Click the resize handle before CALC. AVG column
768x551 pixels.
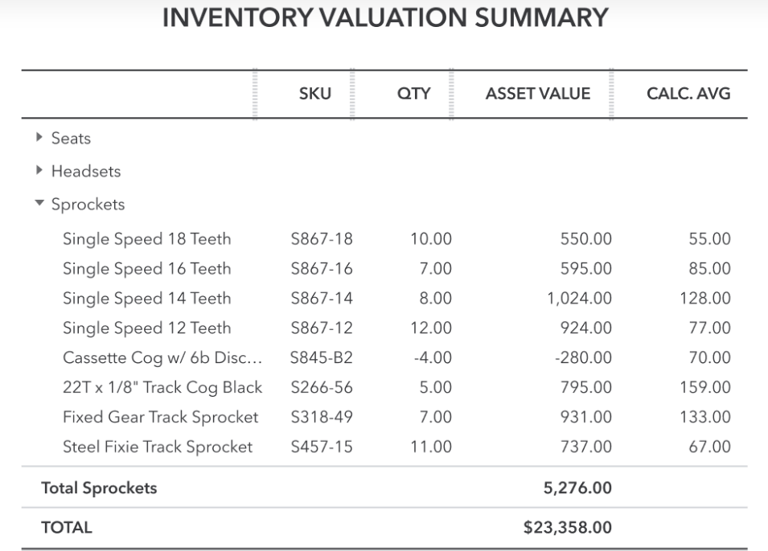(x=612, y=94)
